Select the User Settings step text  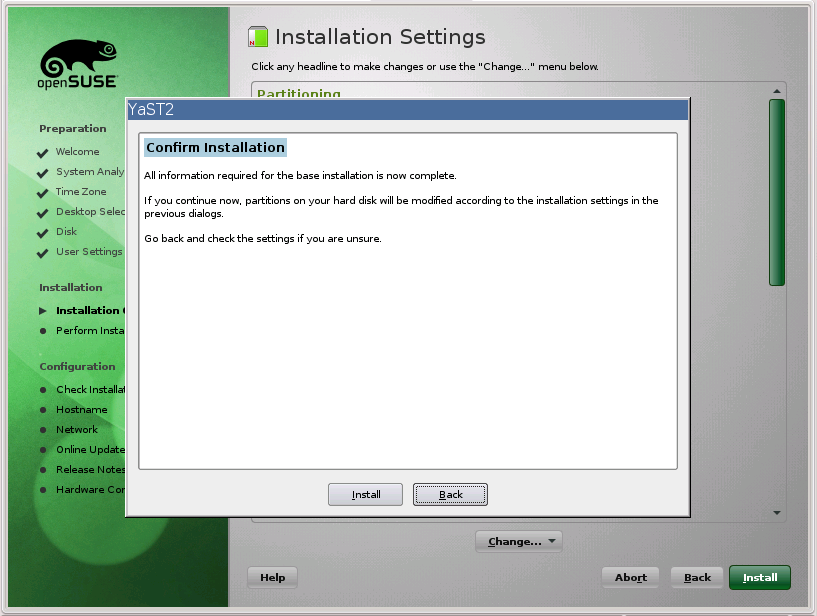point(89,252)
